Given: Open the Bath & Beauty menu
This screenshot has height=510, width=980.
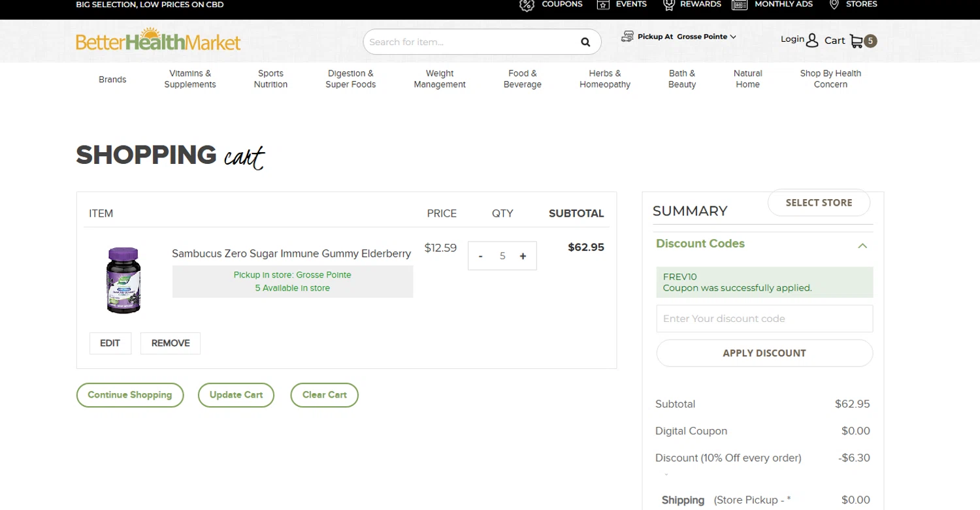Looking at the screenshot, I should (x=682, y=79).
